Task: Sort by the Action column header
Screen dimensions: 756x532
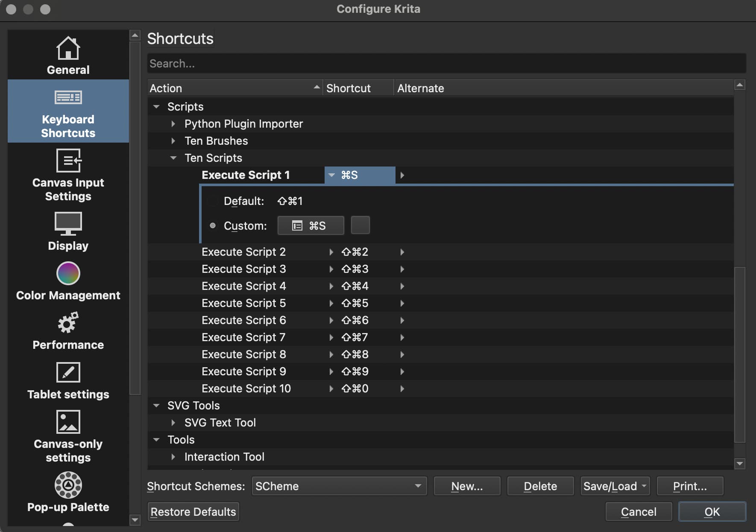Action: pyautogui.click(x=234, y=88)
